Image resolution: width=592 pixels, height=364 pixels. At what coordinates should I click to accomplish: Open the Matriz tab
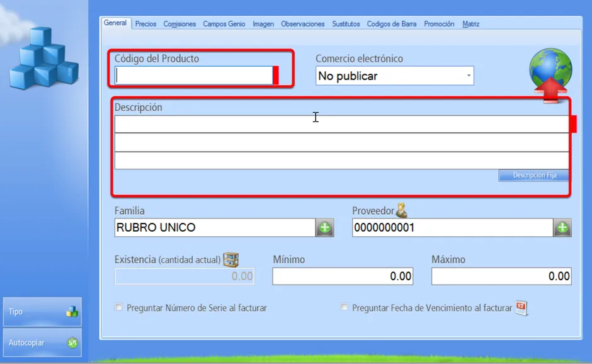(x=471, y=24)
